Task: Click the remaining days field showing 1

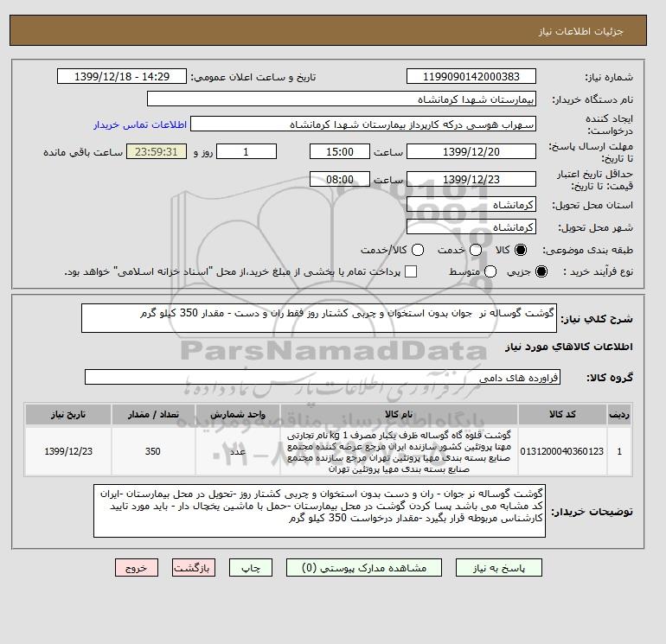Action: (x=247, y=151)
